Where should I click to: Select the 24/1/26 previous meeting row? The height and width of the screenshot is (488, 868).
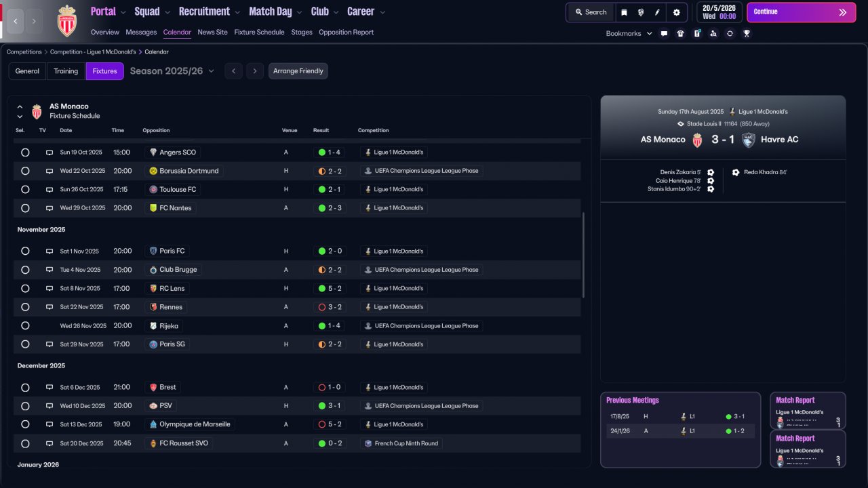pos(680,431)
